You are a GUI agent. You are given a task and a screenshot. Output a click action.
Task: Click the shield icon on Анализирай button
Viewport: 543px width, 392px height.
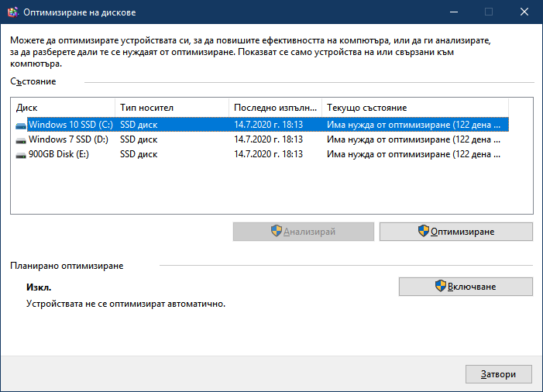(277, 231)
